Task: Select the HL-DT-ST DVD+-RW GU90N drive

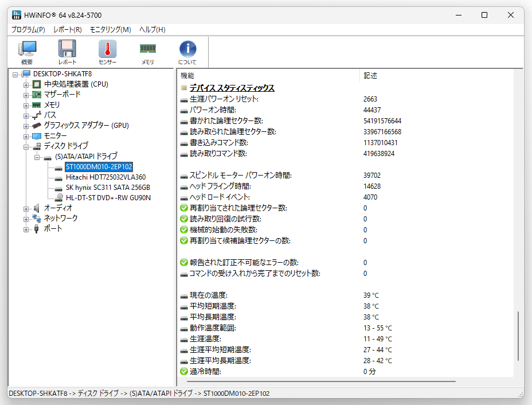Action: [108, 197]
